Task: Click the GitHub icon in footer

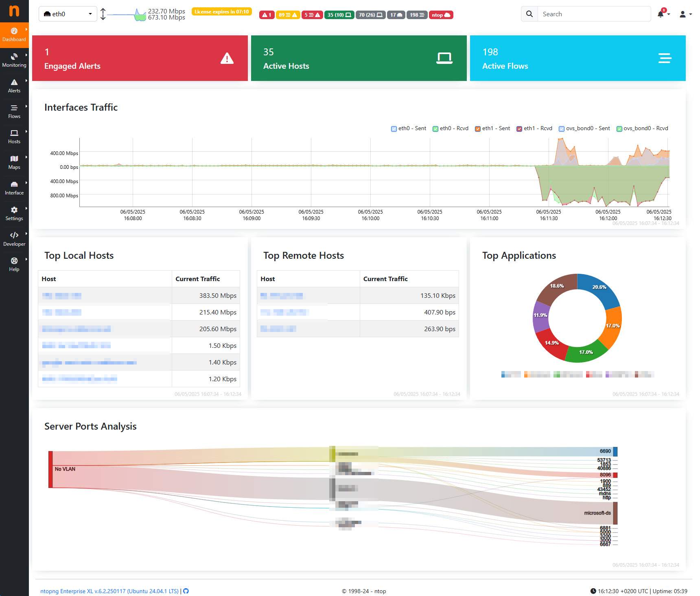Action: (186, 591)
